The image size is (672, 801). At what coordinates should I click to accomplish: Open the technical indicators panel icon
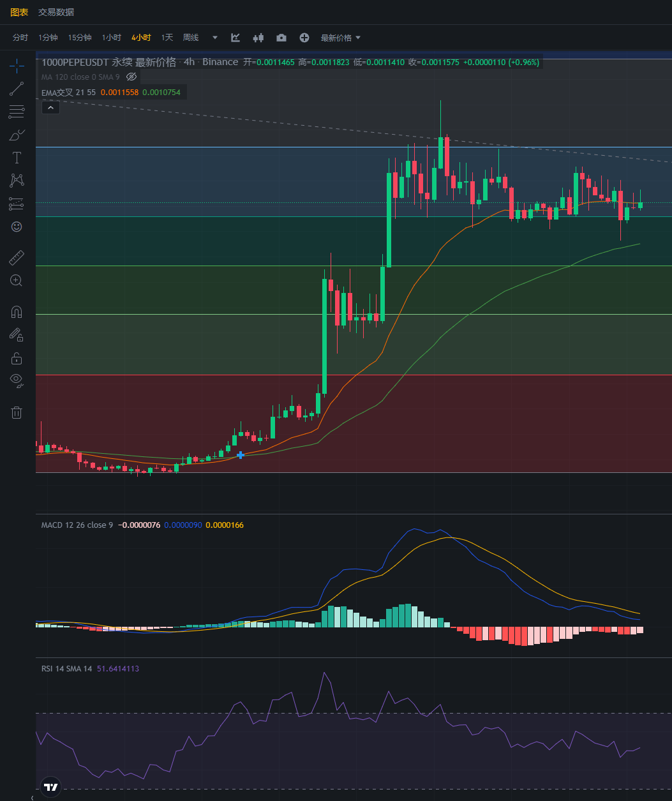(x=235, y=38)
